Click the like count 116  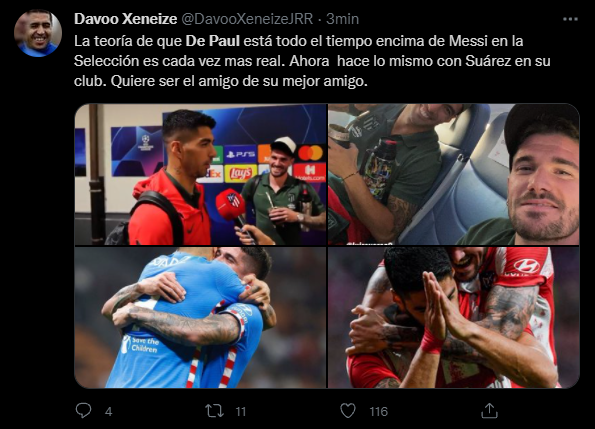[378, 412]
